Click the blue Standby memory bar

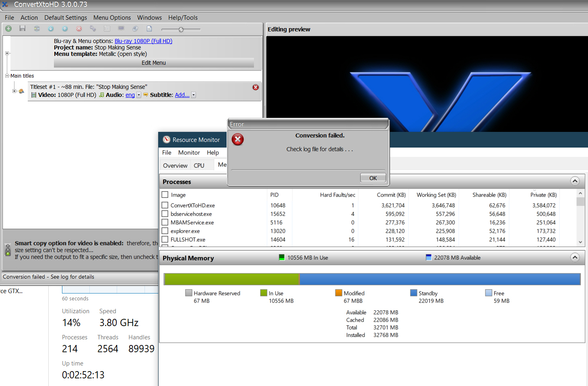coord(440,279)
